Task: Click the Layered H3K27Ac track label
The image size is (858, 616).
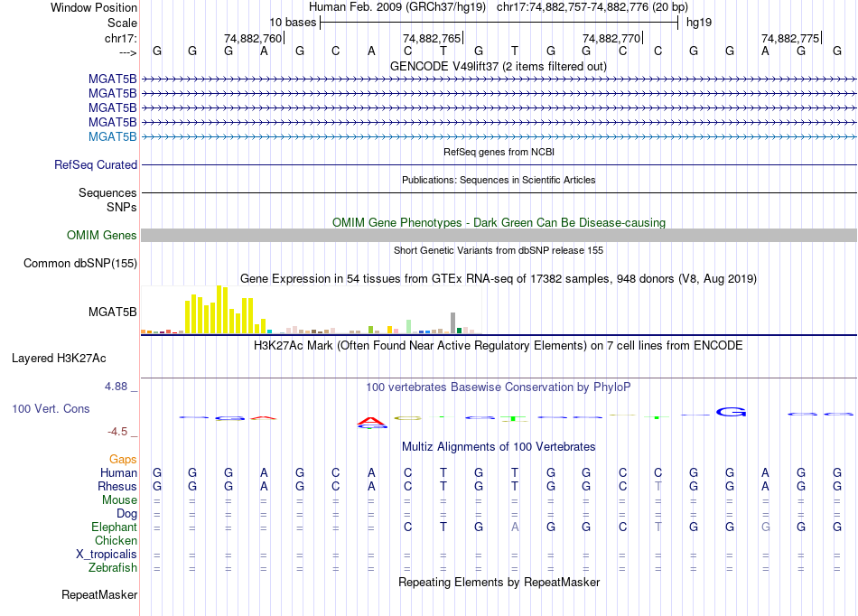Action: [59, 359]
